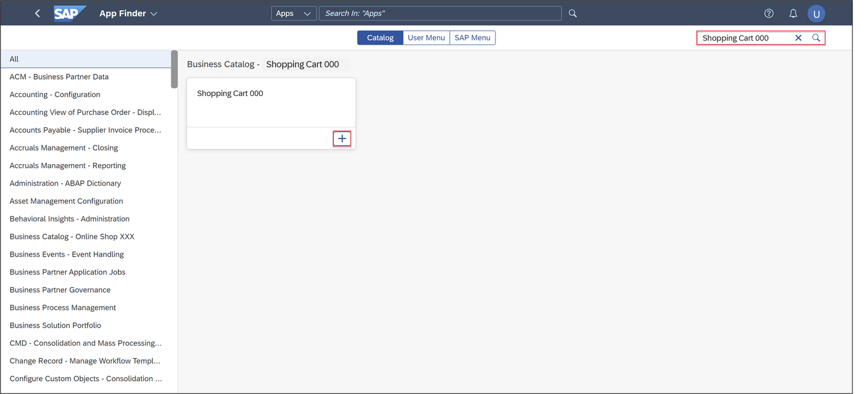This screenshot has height=394, width=868.
Task: Add Shopping Cart 000 tile with plus
Action: point(342,139)
